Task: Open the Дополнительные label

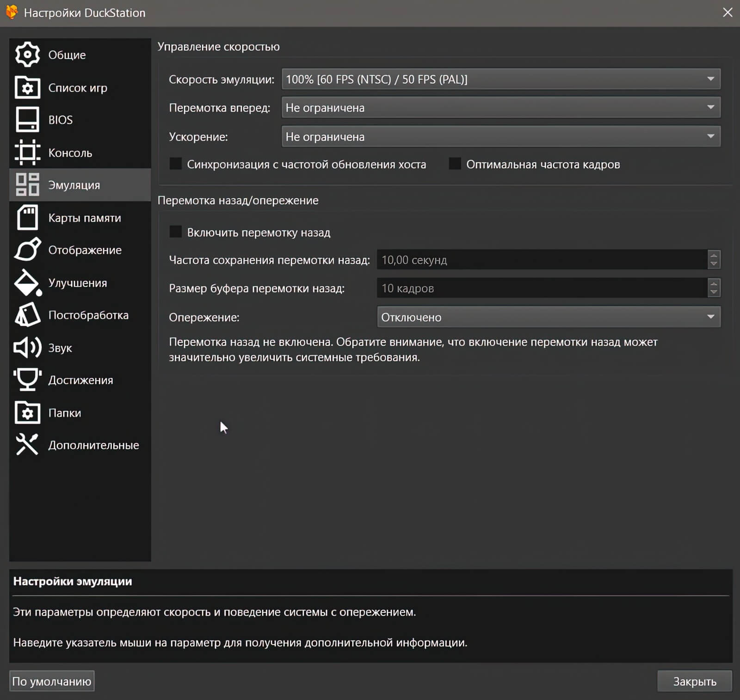Action: pos(93,445)
